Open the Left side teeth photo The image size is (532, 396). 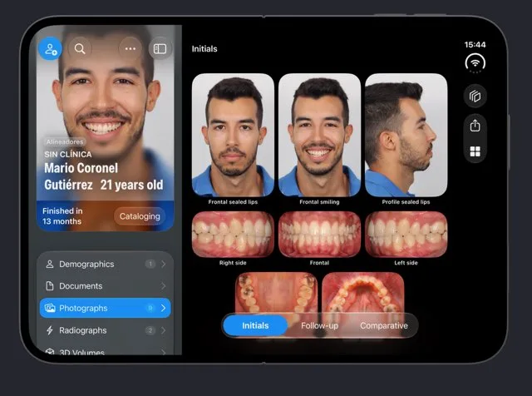tap(406, 235)
